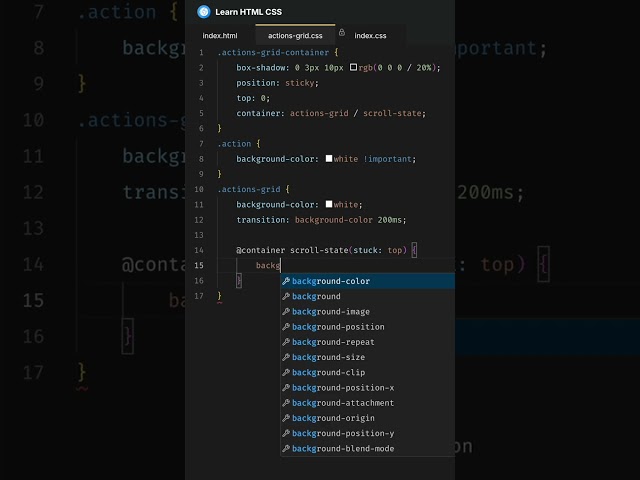Click line number 15 in gutter
640x480 pixels.
point(199,265)
